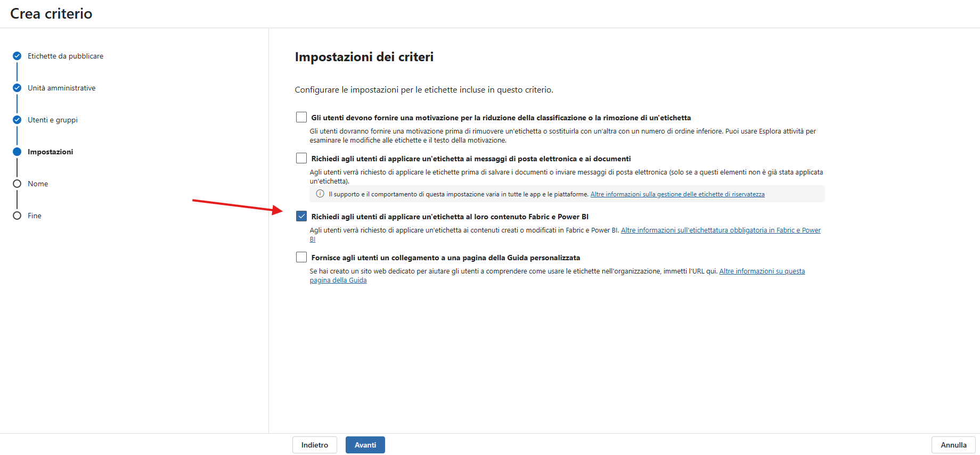Cancel the wizard with Annulla

tap(953, 445)
